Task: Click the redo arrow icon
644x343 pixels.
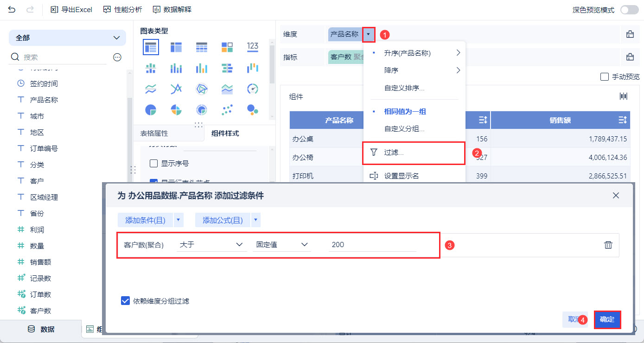Action: 30,9
